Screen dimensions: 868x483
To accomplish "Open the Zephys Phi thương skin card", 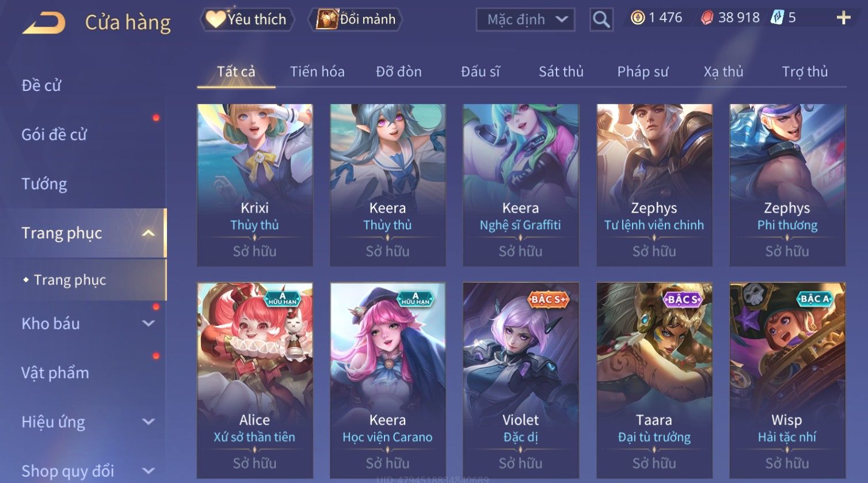I will [787, 185].
